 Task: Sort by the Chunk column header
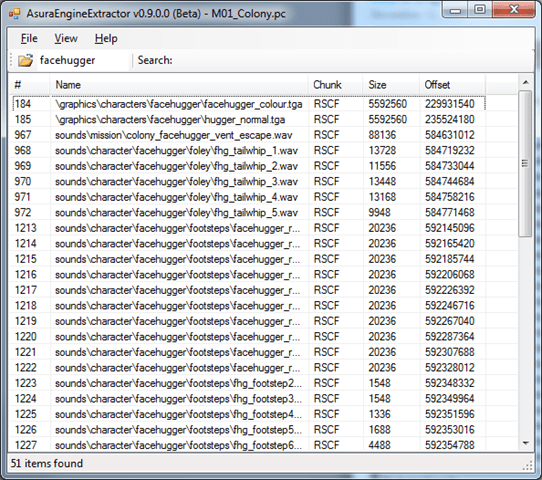(x=335, y=85)
